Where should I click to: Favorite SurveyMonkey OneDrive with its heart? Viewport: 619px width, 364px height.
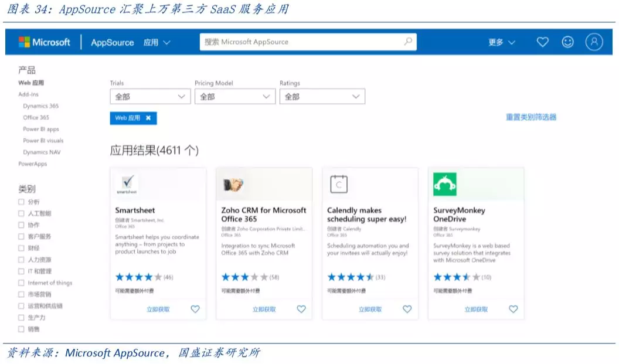(x=513, y=309)
